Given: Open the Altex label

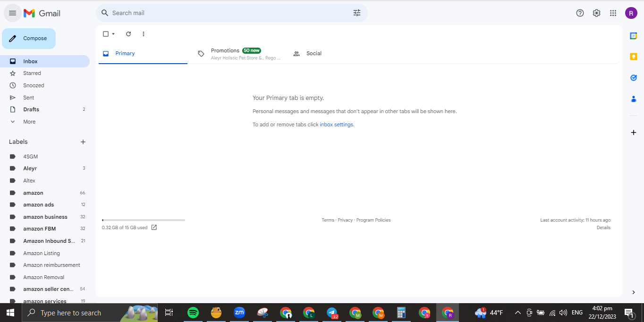Looking at the screenshot, I should [45, 181].
